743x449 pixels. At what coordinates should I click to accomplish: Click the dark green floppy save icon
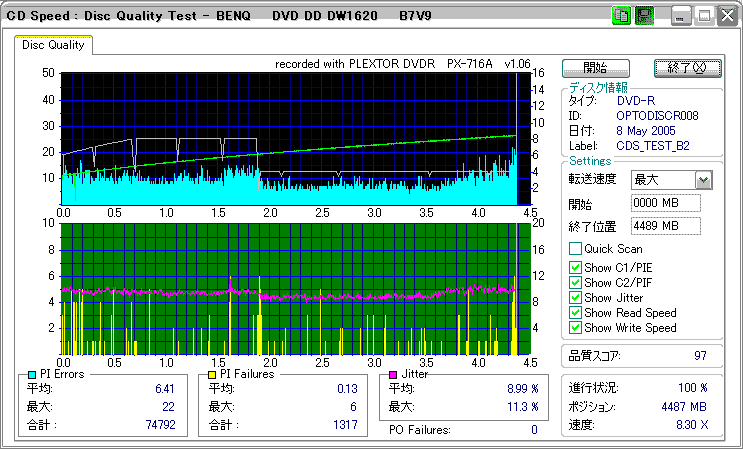point(644,16)
